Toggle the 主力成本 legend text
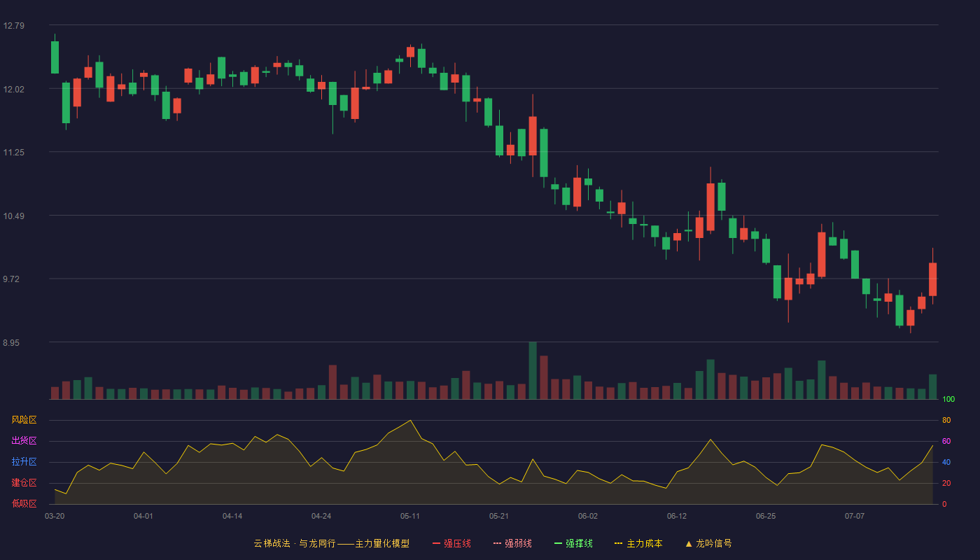The image size is (980, 560). click(644, 543)
